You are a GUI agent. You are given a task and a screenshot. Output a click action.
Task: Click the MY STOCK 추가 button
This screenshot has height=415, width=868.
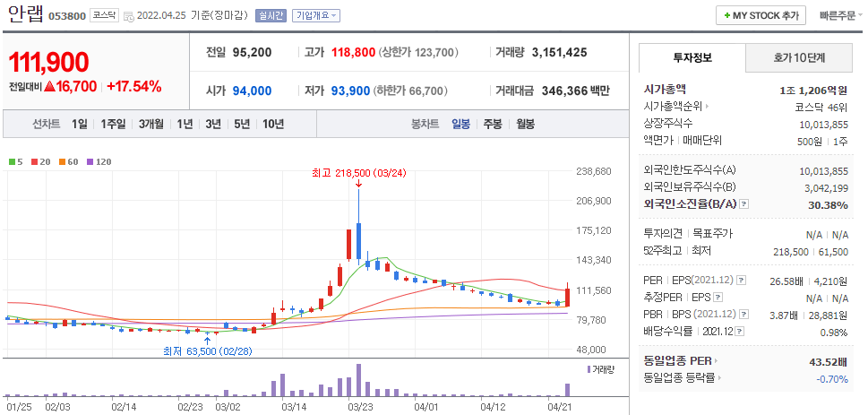point(760,15)
